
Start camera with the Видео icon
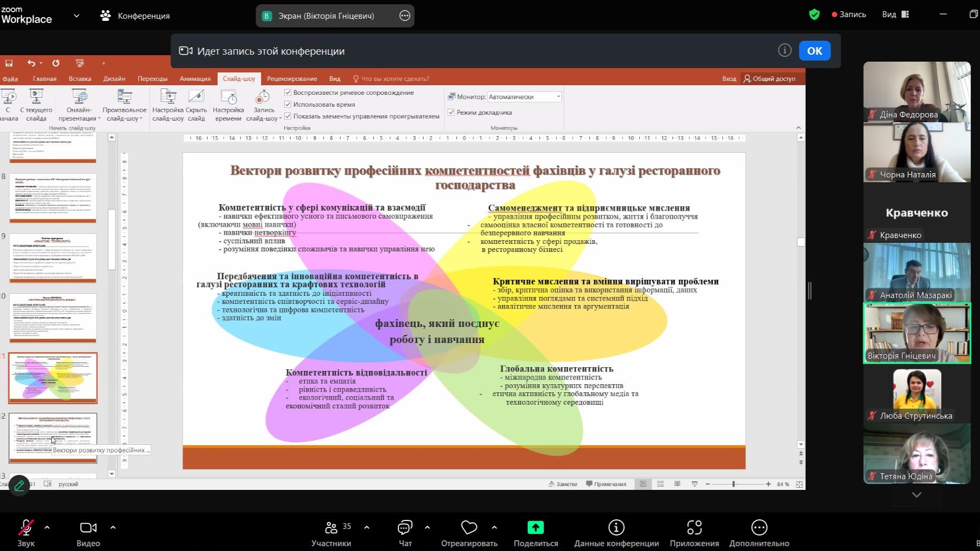point(88,528)
